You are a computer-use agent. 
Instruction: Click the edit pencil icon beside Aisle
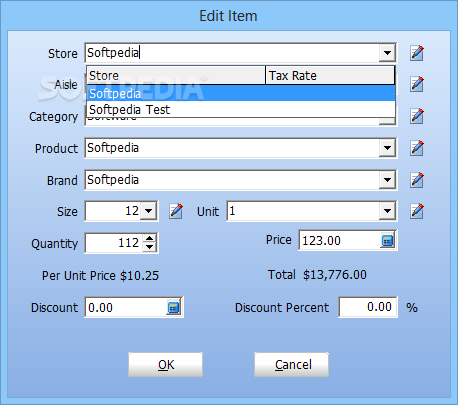[417, 84]
